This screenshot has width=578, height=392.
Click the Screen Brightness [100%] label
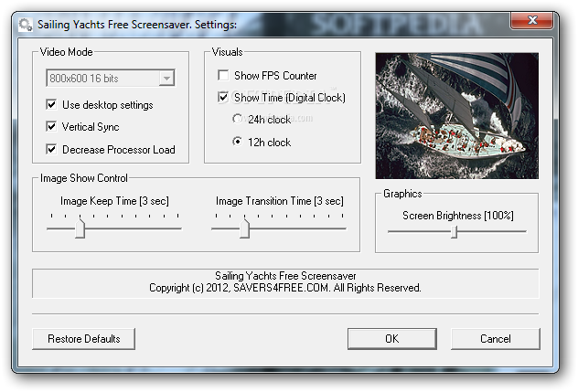coord(458,216)
